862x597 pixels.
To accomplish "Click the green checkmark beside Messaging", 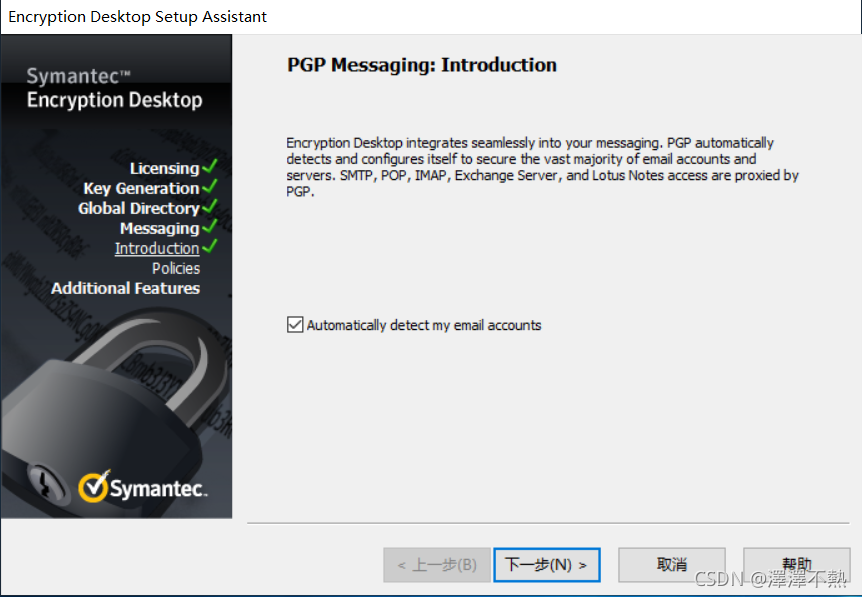I will coord(209,226).
